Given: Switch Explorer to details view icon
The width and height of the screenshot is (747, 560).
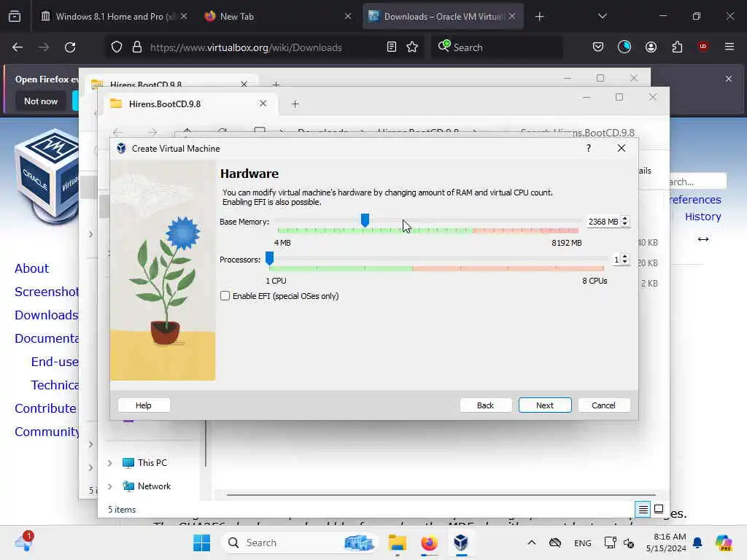Looking at the screenshot, I should [643, 510].
